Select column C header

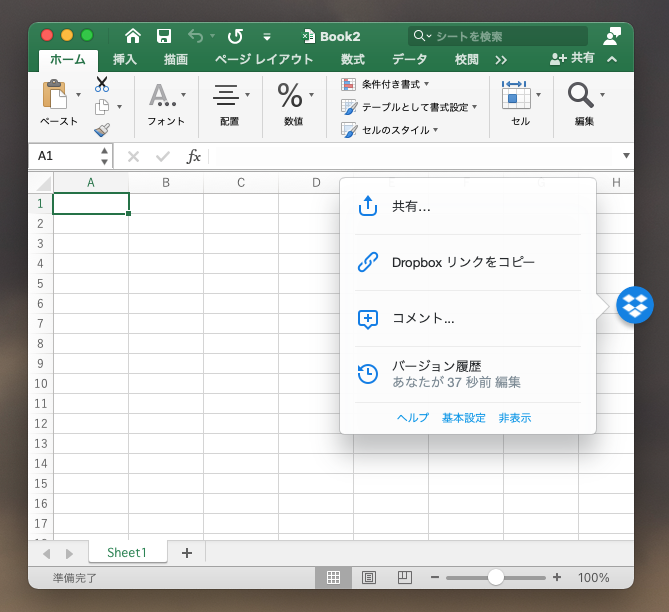pyautogui.click(x=241, y=183)
